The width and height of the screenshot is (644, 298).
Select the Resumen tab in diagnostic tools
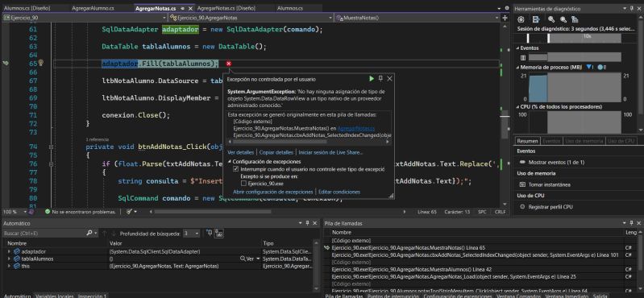(527, 141)
